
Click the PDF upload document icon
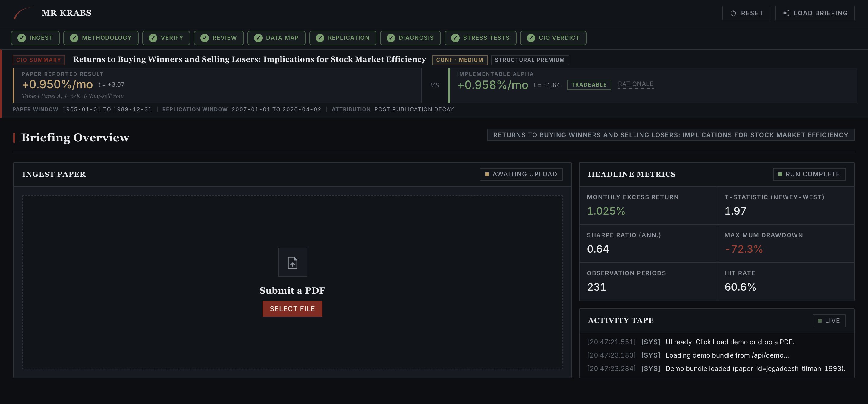(292, 262)
